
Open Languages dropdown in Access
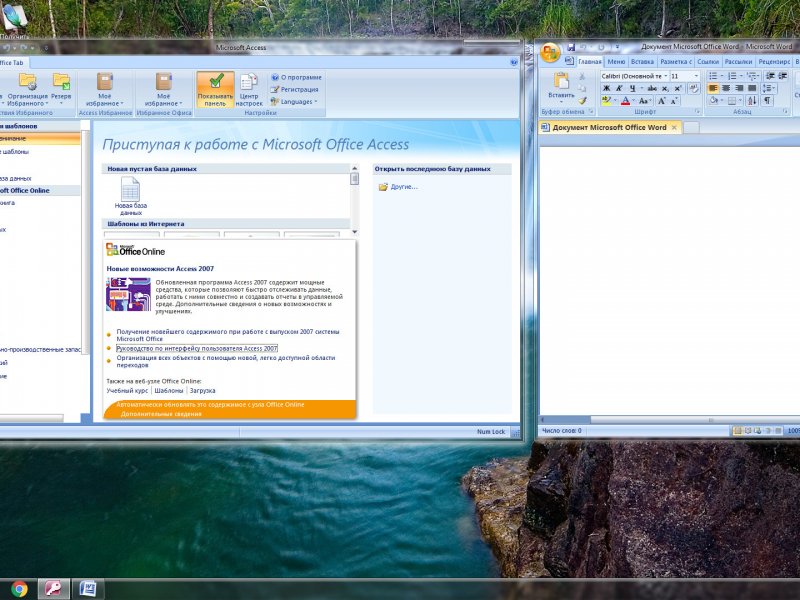point(294,102)
